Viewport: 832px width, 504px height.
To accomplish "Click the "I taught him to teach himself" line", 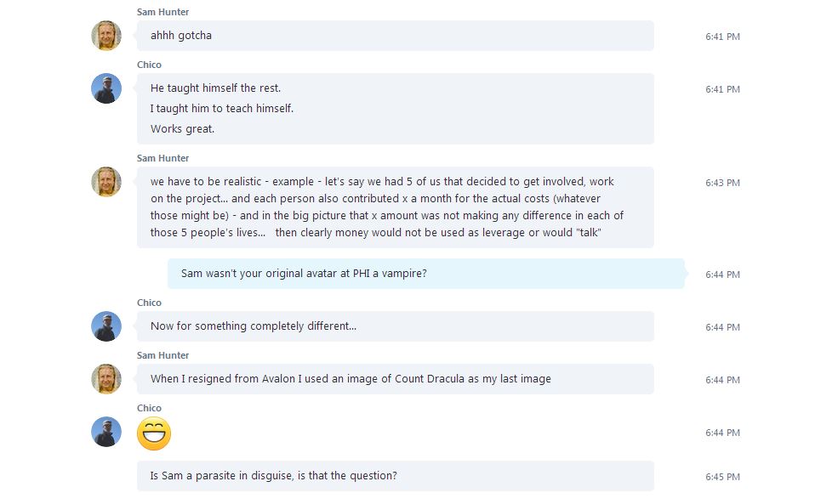I will (x=222, y=109).
